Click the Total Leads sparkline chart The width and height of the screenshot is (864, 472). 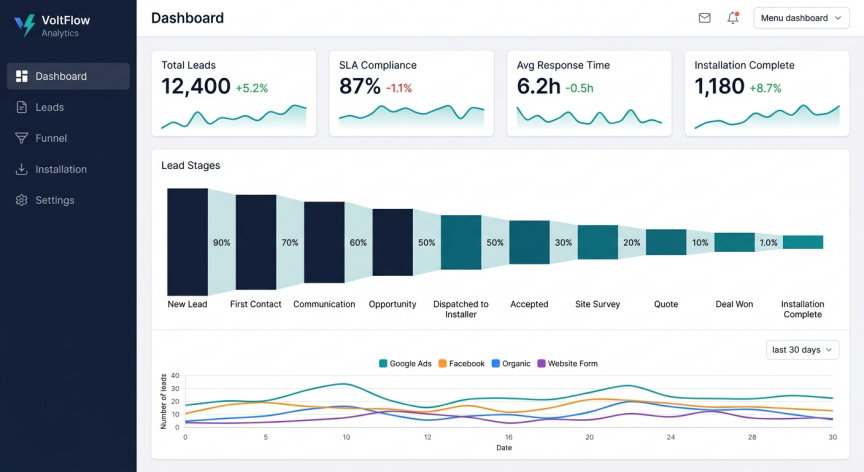pos(234,117)
